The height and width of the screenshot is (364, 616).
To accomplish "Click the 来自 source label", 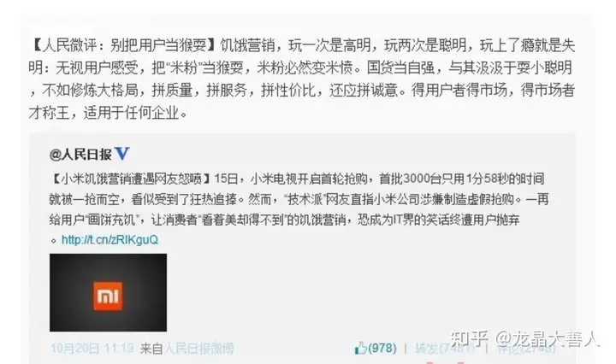I will pos(151,349).
